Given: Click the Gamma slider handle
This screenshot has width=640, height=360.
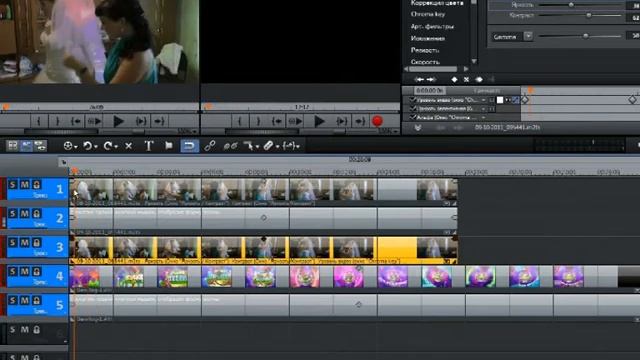Looking at the screenshot, I should 586,36.
